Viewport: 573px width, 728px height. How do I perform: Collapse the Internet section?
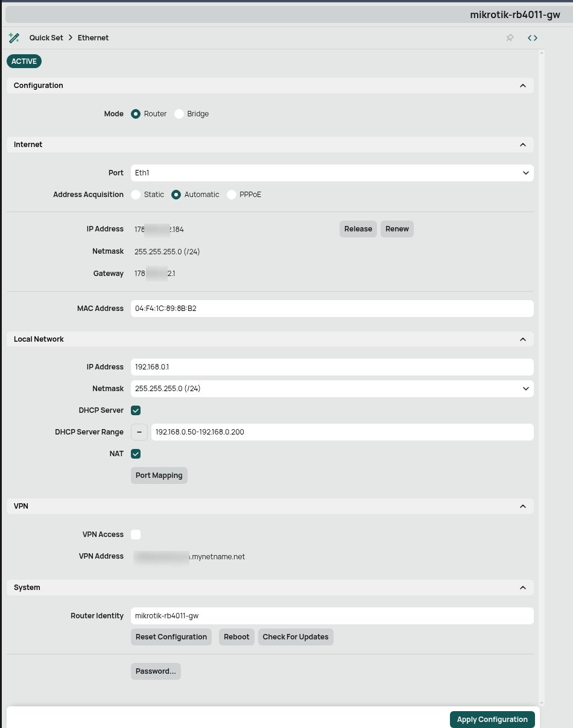pos(523,145)
